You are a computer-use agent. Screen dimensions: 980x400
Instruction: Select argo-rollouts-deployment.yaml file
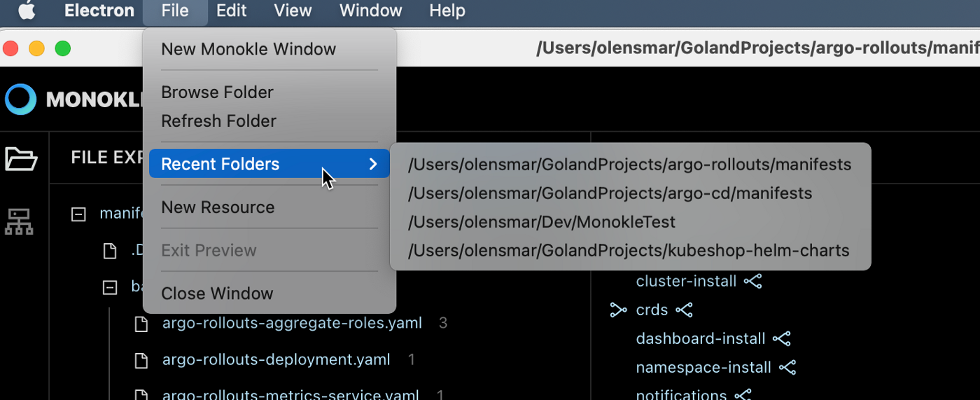pyautogui.click(x=276, y=360)
